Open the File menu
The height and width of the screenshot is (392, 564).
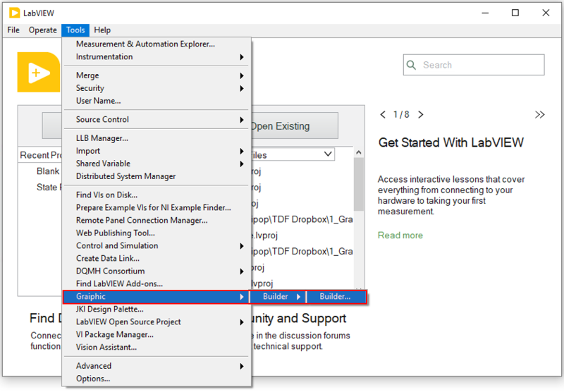pos(13,30)
